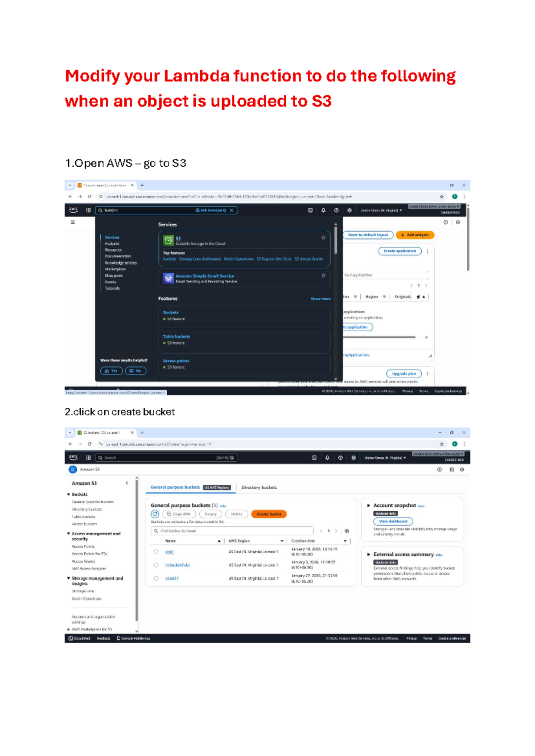The width and height of the screenshot is (535, 756).
Task: Click CloudShell in the S3 page footer
Action: tap(79, 638)
